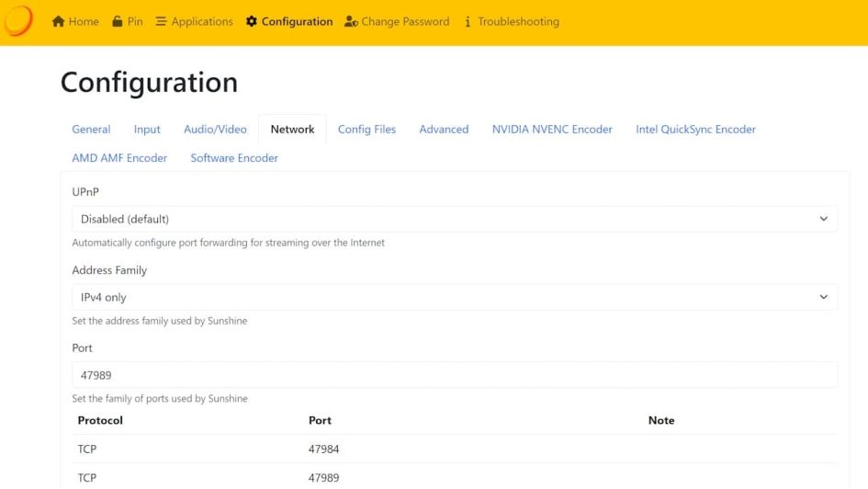The height and width of the screenshot is (489, 868).
Task: Open Intel QuickSync Encoder tab
Action: coord(695,130)
